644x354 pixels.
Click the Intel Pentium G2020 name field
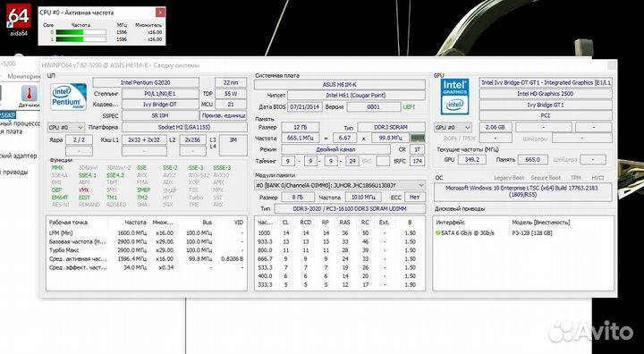(146, 82)
